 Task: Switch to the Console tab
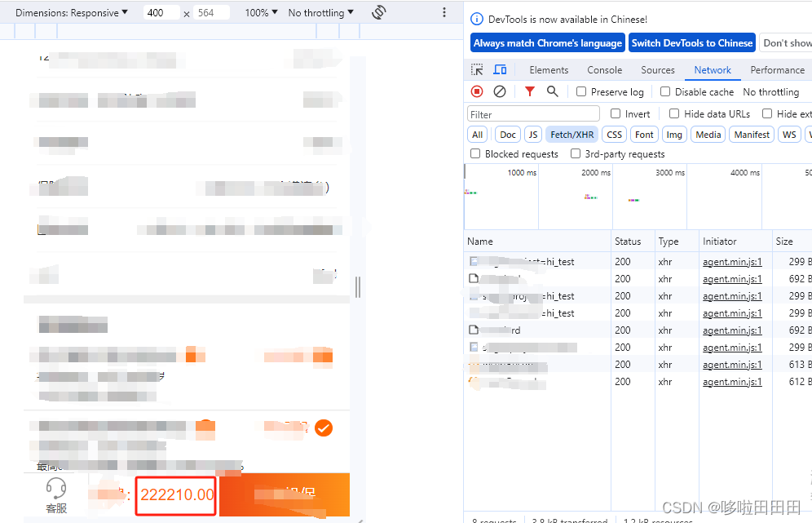pyautogui.click(x=604, y=69)
